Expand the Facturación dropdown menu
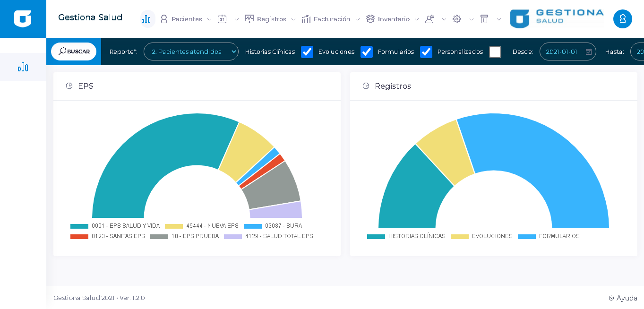The image size is (644, 309). (x=330, y=19)
